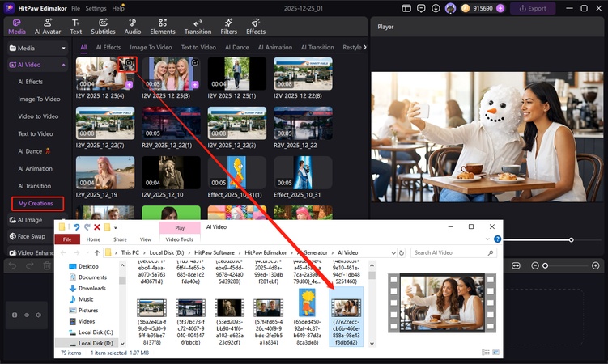Switch to the Image To Video filter tab
Viewport: 608px width, 364px height.
tap(150, 48)
